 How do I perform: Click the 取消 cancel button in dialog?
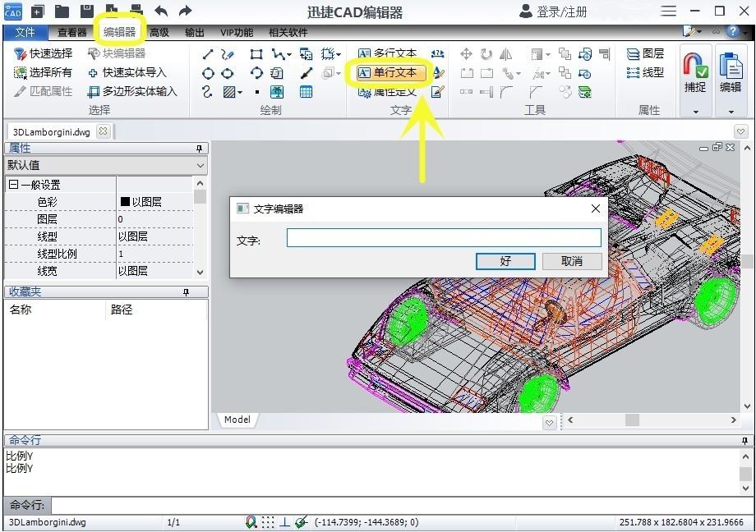(x=572, y=261)
